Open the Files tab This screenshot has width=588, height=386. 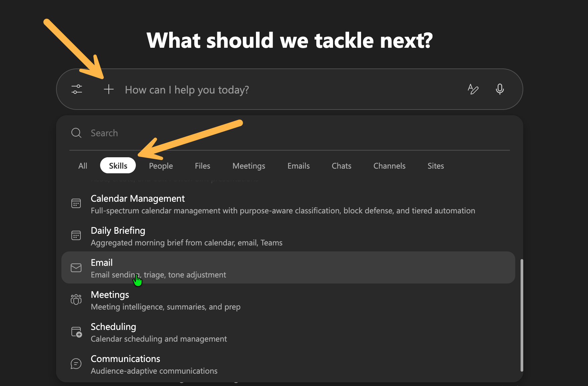(x=203, y=166)
